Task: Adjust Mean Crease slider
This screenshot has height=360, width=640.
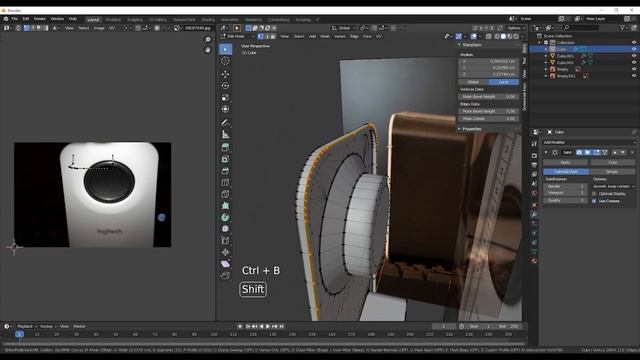Action: (489, 119)
